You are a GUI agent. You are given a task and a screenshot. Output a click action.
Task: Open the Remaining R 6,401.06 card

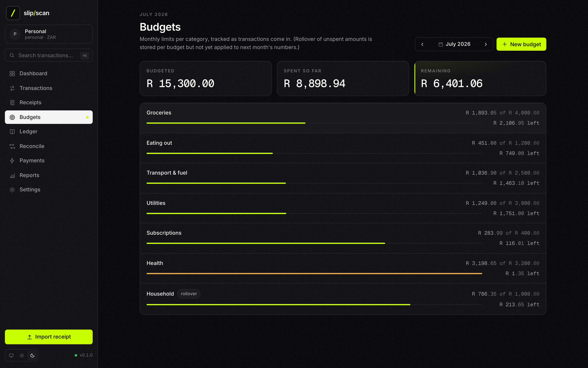[480, 78]
